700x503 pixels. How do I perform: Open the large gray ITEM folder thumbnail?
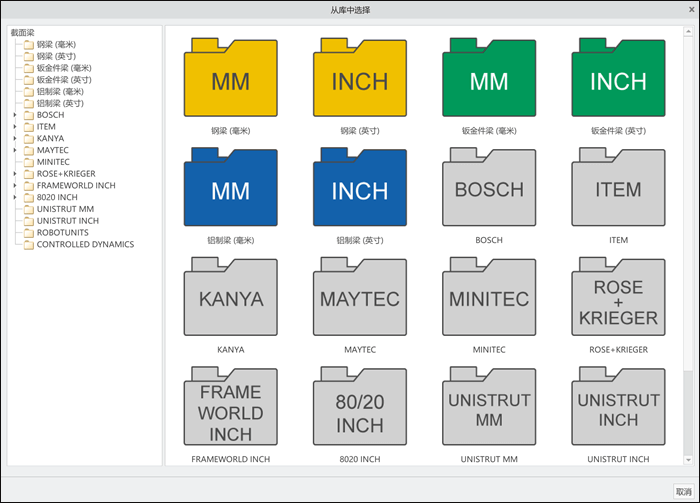[x=618, y=187]
